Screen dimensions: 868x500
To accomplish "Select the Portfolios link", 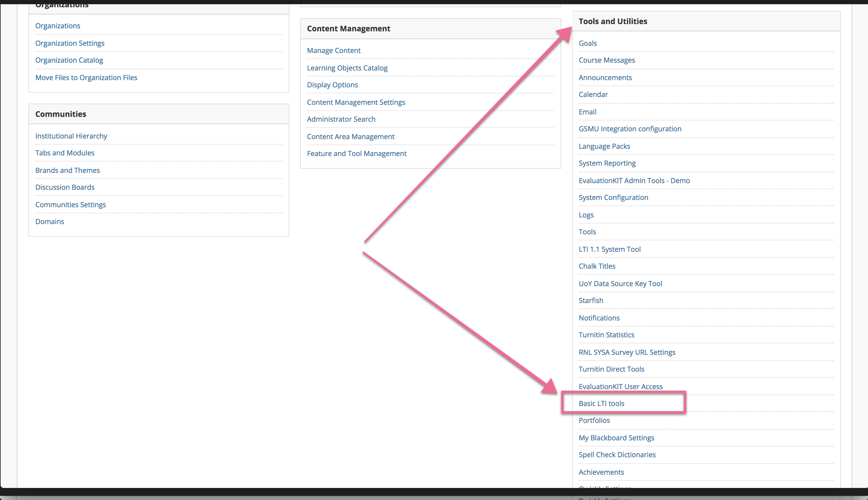I will pyautogui.click(x=594, y=420).
